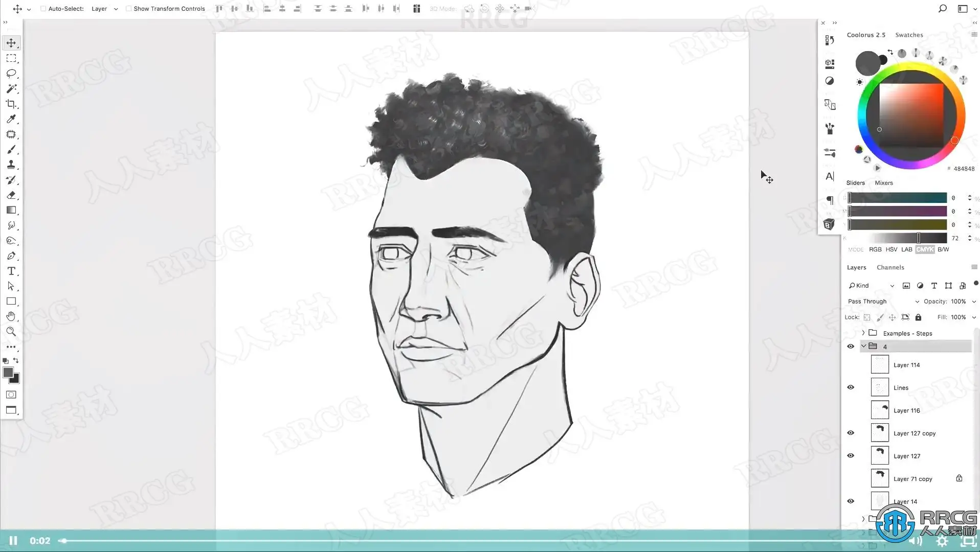Pick a color in Coolorus square
The height and width of the screenshot is (552, 980).
[911, 116]
